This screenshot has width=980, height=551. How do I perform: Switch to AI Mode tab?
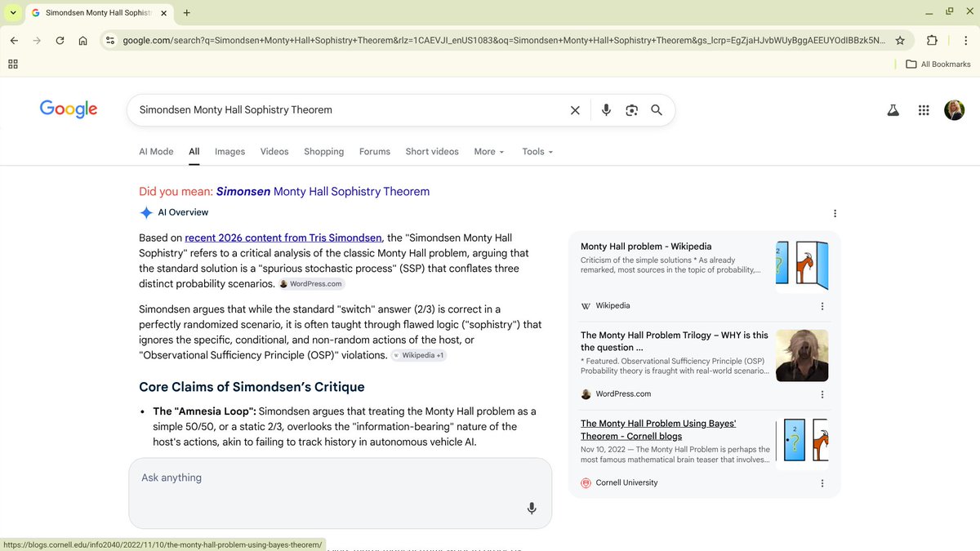156,152
